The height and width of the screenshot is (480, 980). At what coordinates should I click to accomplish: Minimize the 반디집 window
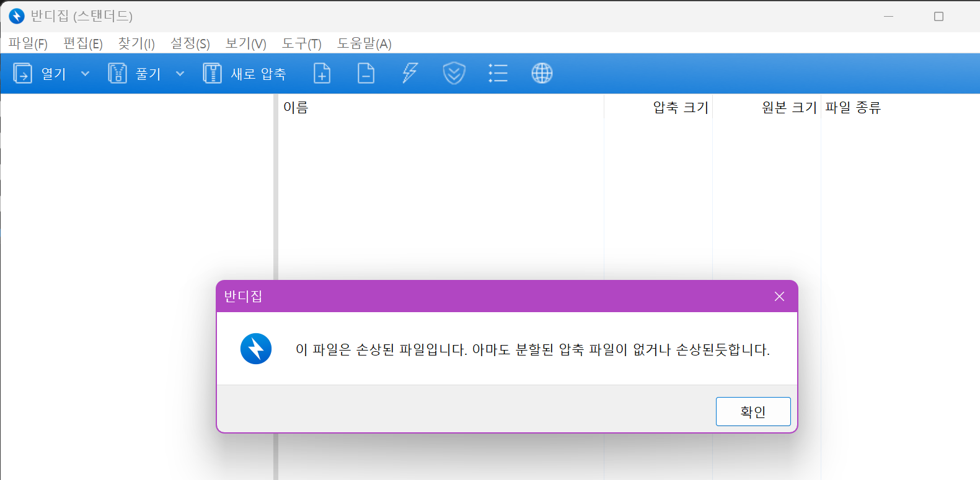[x=889, y=16]
